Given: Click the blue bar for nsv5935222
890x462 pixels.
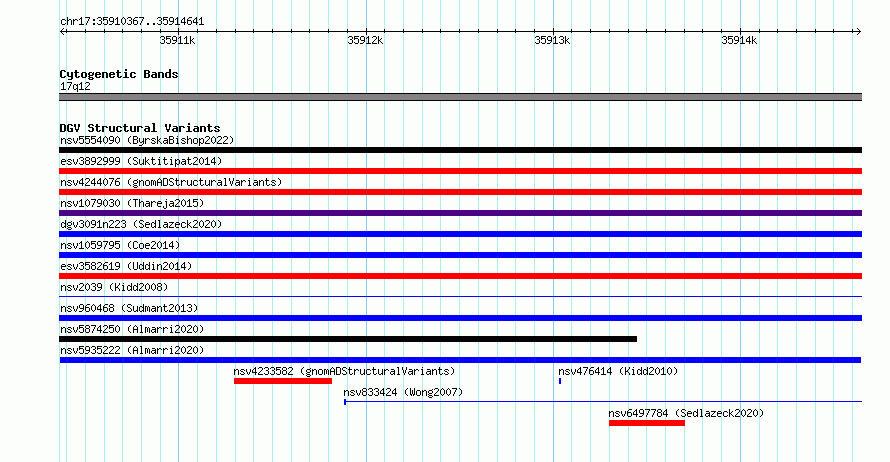Looking at the screenshot, I should click(460, 360).
